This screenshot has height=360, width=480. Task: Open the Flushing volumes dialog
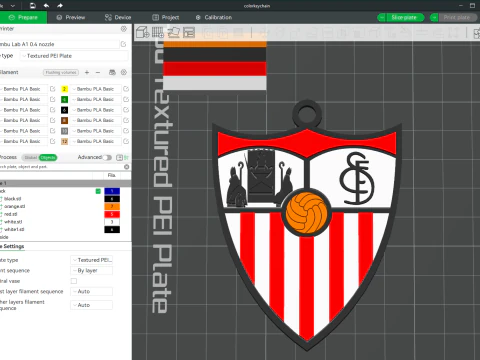click(x=61, y=72)
